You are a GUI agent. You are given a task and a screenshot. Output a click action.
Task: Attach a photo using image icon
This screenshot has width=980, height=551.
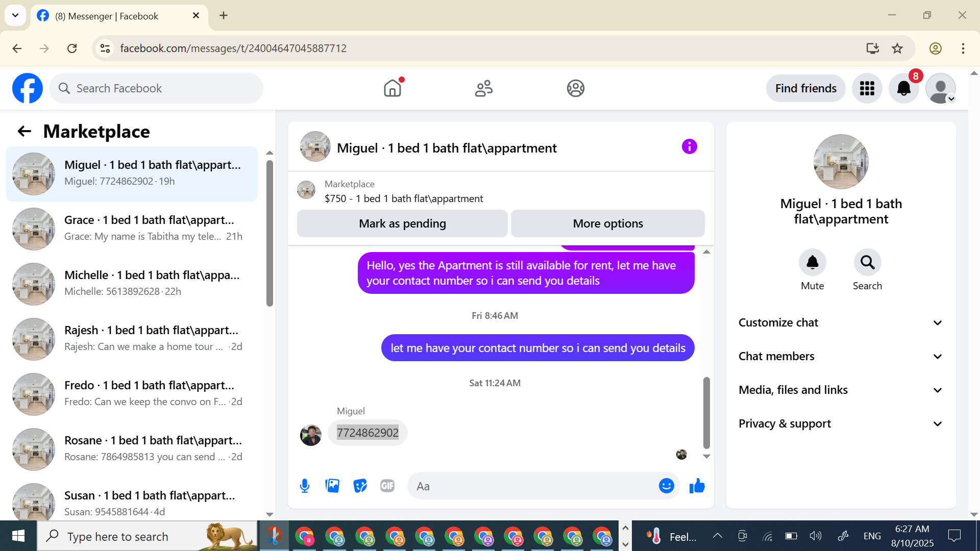(332, 486)
